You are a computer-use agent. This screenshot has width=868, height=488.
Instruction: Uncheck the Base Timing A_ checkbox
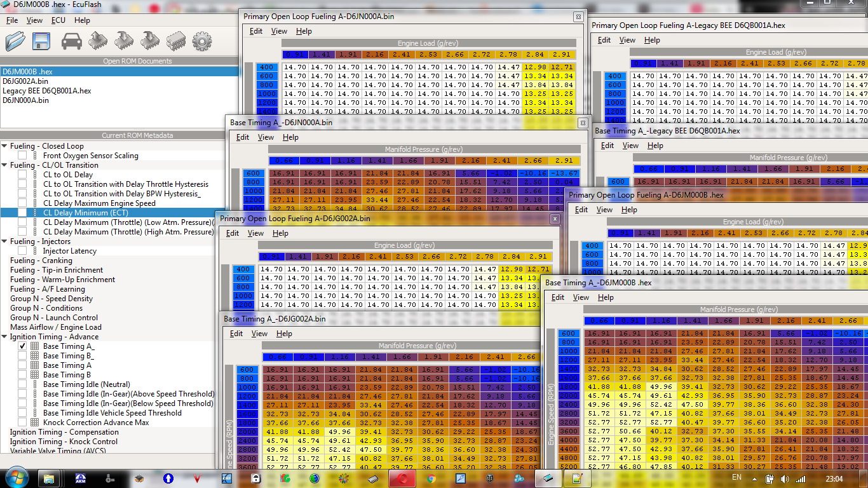[x=22, y=346]
